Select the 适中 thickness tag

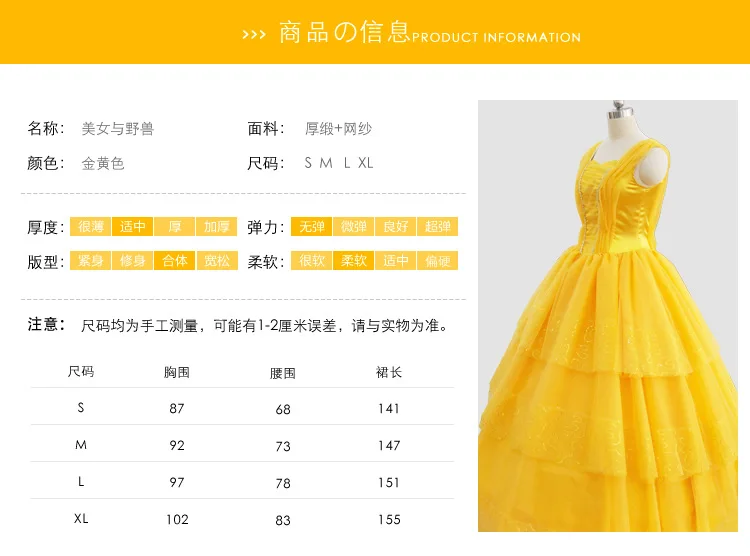(x=132, y=226)
